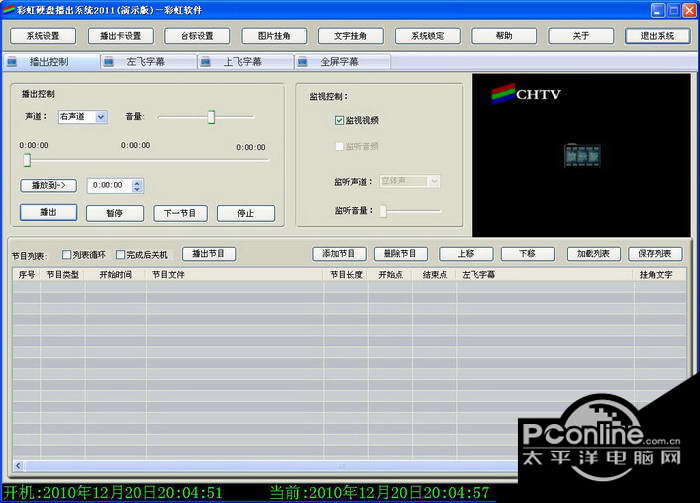This screenshot has height=503, width=700.
Task: Click the 演示版 icon in the preview
Action: 582,156
